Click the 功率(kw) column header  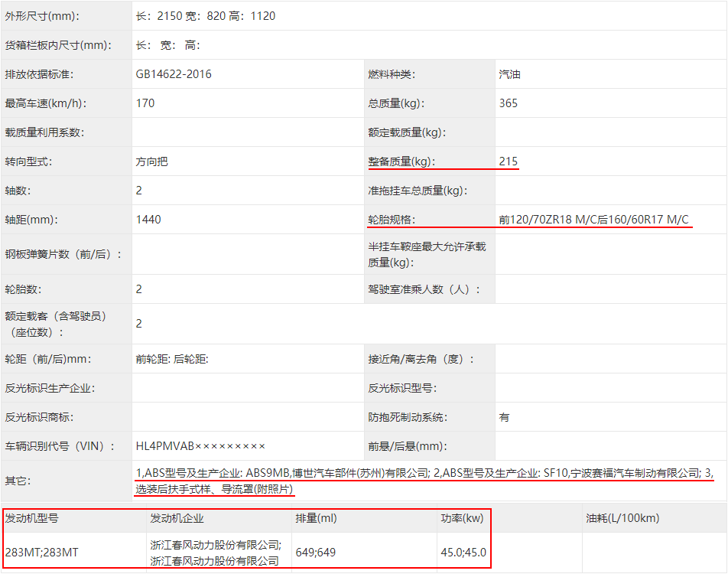[462, 518]
